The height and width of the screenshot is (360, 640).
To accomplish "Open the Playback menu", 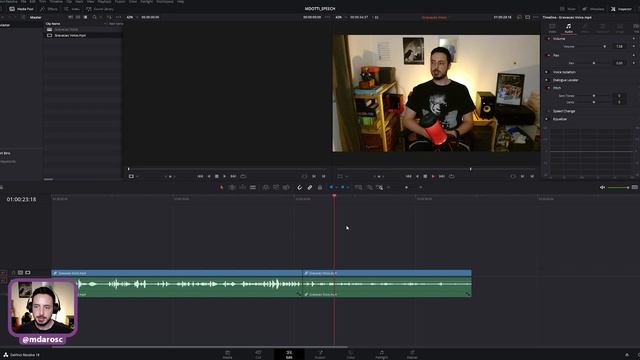I will pos(104,2).
